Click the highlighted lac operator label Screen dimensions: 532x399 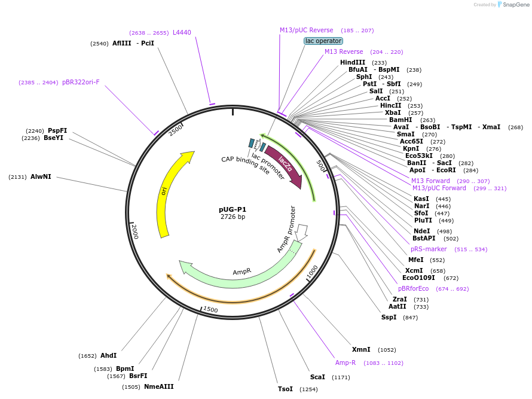(x=323, y=41)
